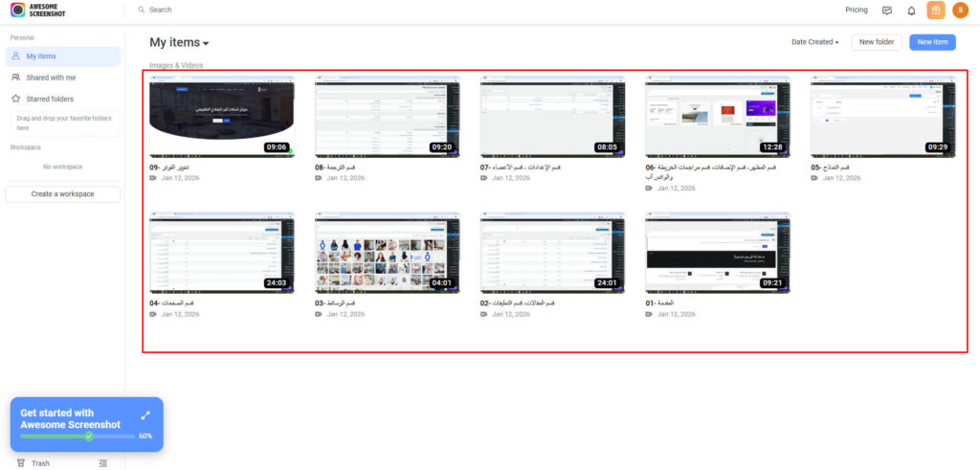980x470 pixels.
Task: Open the 24:03 video thumbnail numbered 04
Action: click(222, 253)
